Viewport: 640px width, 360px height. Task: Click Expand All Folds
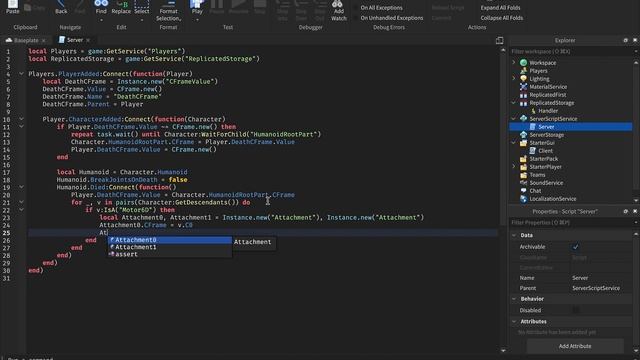(x=500, y=8)
